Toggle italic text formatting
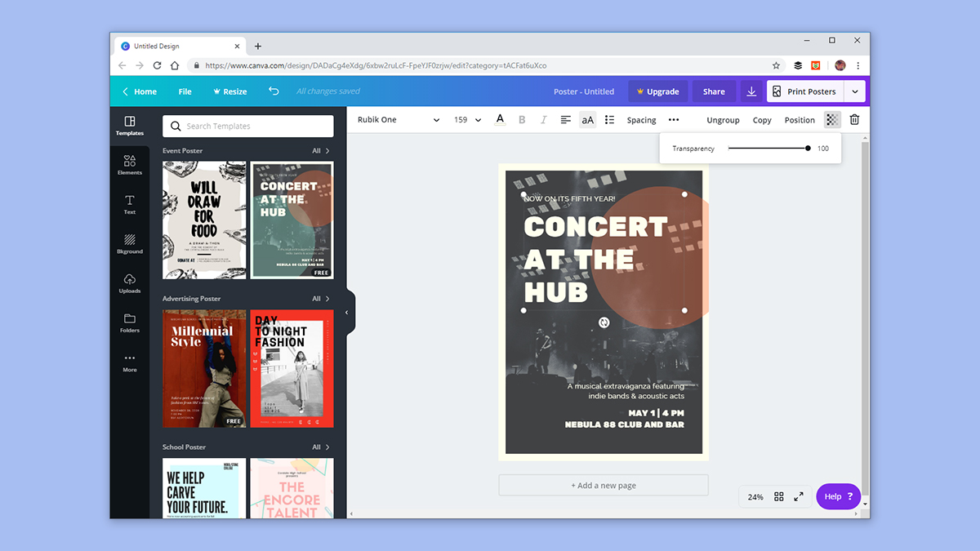980x551 pixels. (x=543, y=120)
